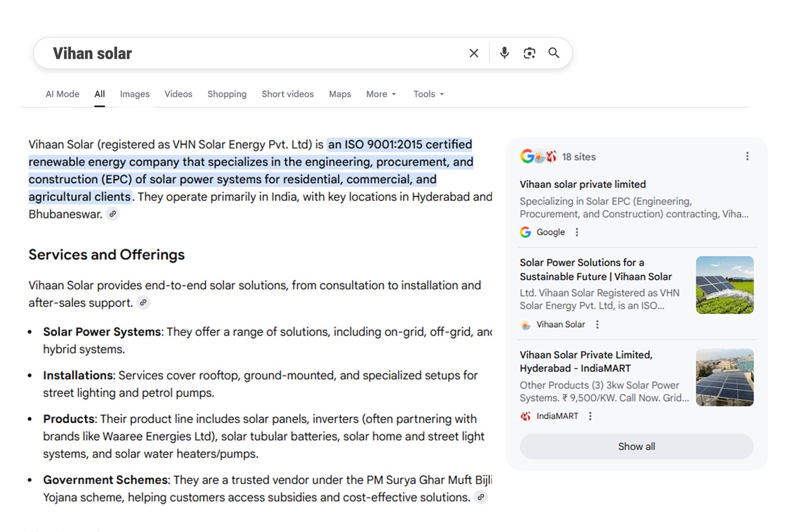Switch to the Images tab
Image resolution: width=798 pixels, height=532 pixels.
(134, 94)
